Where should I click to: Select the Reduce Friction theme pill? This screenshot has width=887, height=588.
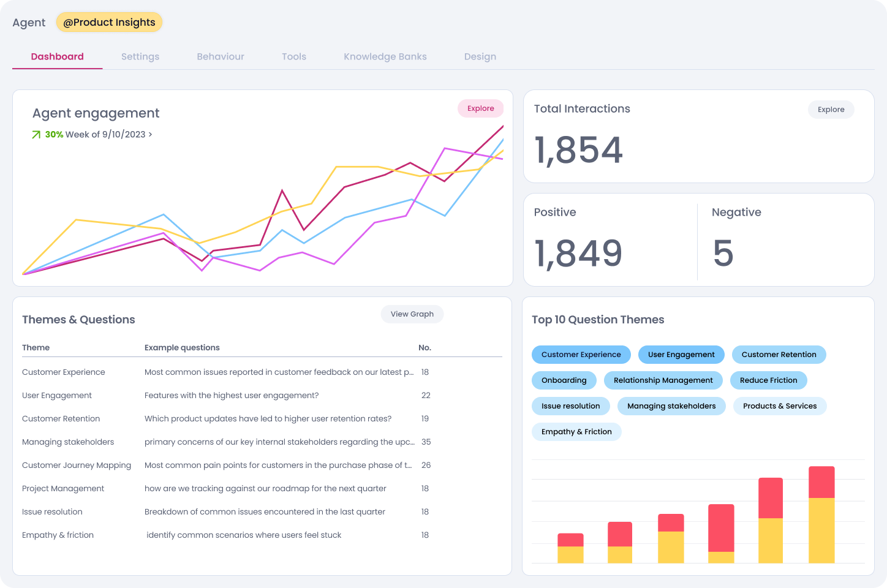pyautogui.click(x=768, y=380)
